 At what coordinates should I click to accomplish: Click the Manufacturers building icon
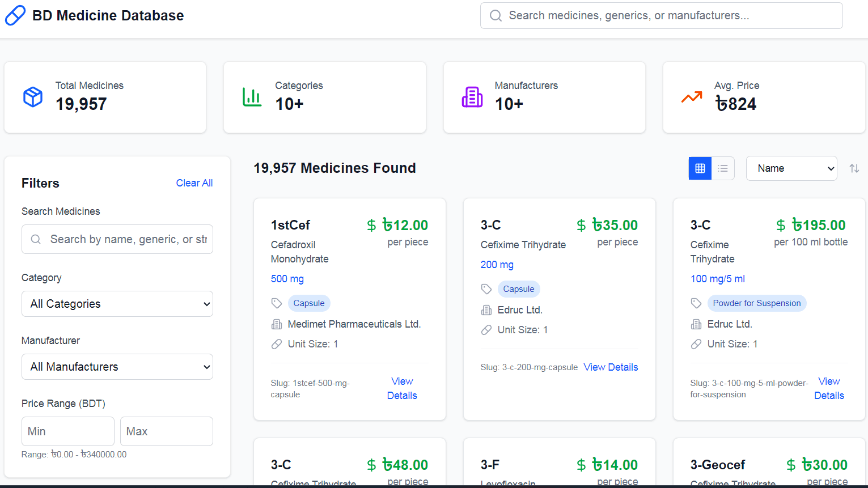tap(472, 97)
